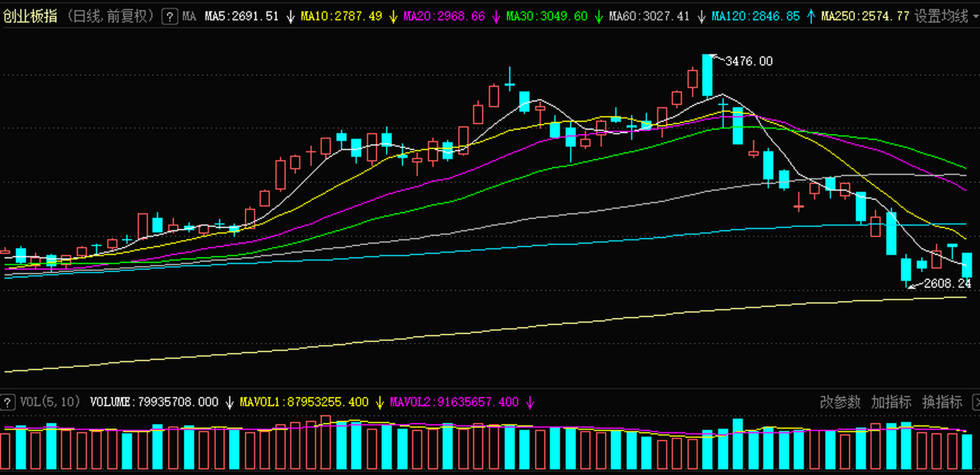The width and height of the screenshot is (980, 475).
Task: Click the 3476.00 high price marker
Action: [x=749, y=61]
